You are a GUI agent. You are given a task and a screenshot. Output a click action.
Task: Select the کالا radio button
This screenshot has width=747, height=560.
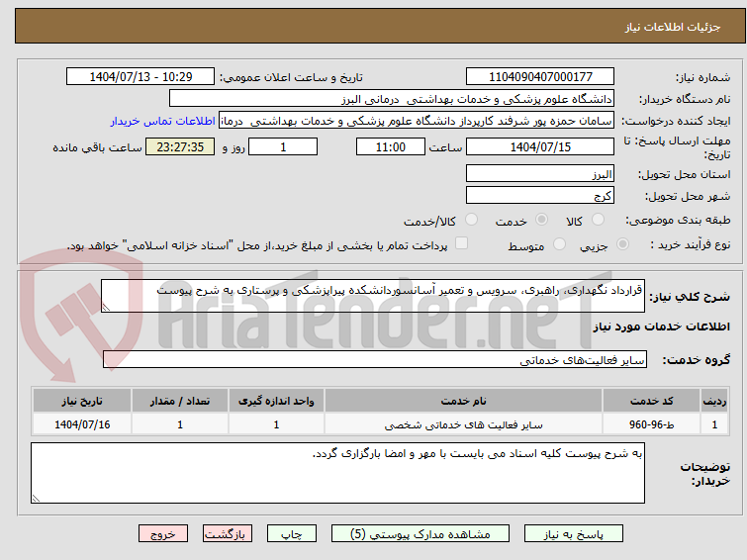[598, 220]
